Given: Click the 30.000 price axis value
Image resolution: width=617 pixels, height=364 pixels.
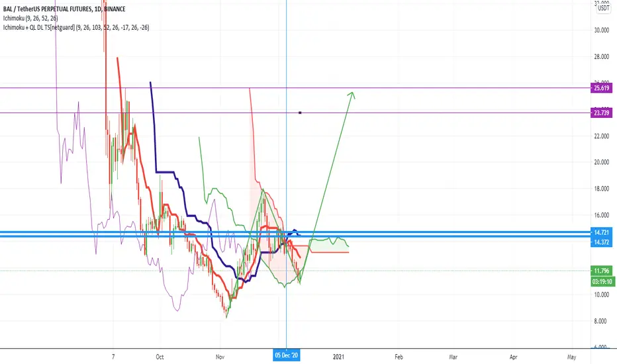Looking at the screenshot, I should 601,30.
